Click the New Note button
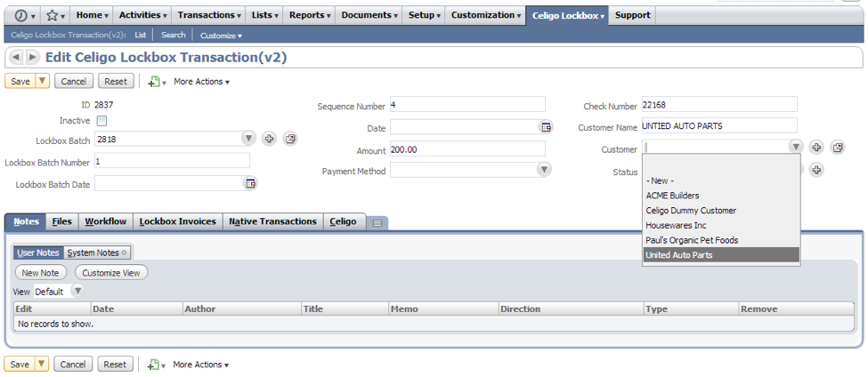 click(40, 272)
